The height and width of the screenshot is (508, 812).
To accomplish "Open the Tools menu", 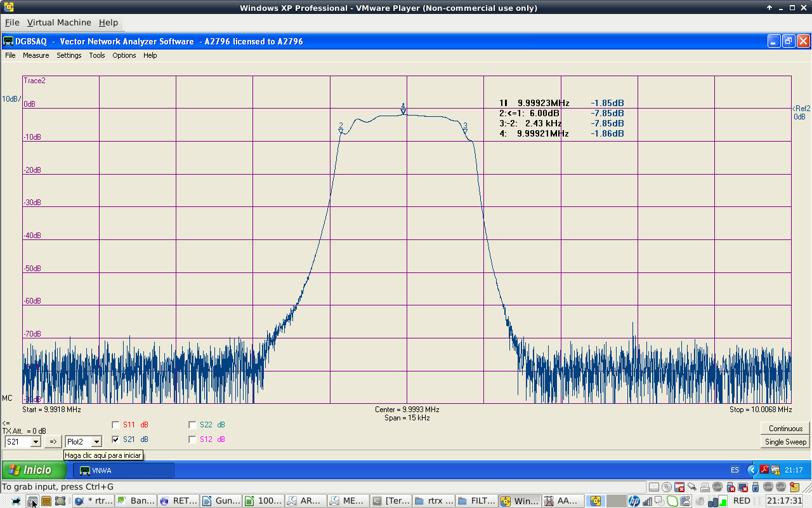I will [97, 55].
